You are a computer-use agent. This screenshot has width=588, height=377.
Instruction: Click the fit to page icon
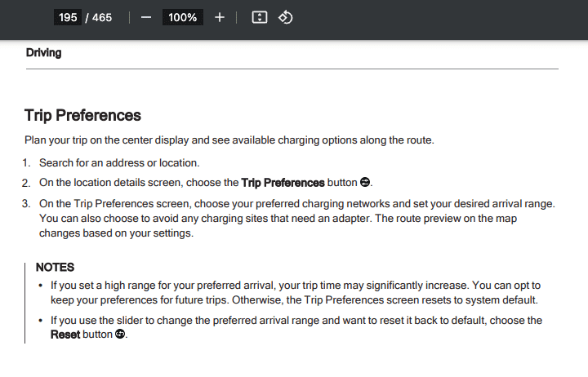(x=260, y=18)
